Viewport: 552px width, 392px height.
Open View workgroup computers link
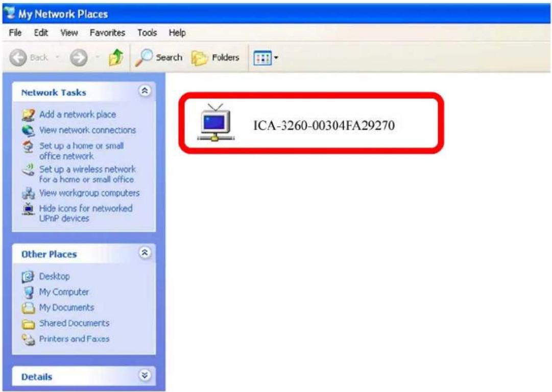click(89, 193)
